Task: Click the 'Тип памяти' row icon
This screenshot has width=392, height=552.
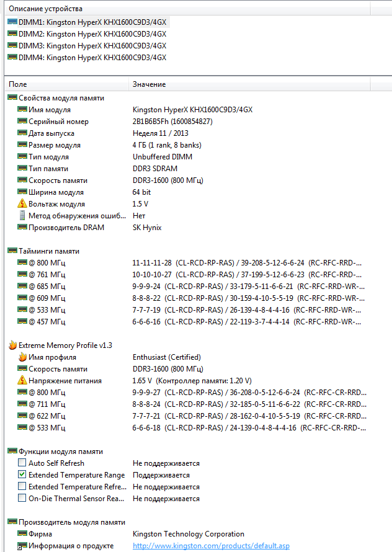Action: click(x=22, y=168)
